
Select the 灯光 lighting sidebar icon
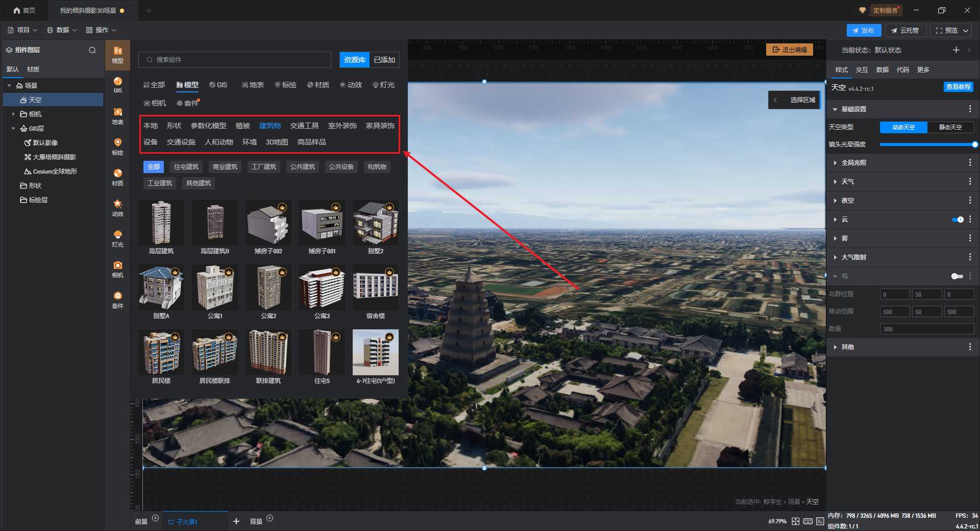click(117, 238)
